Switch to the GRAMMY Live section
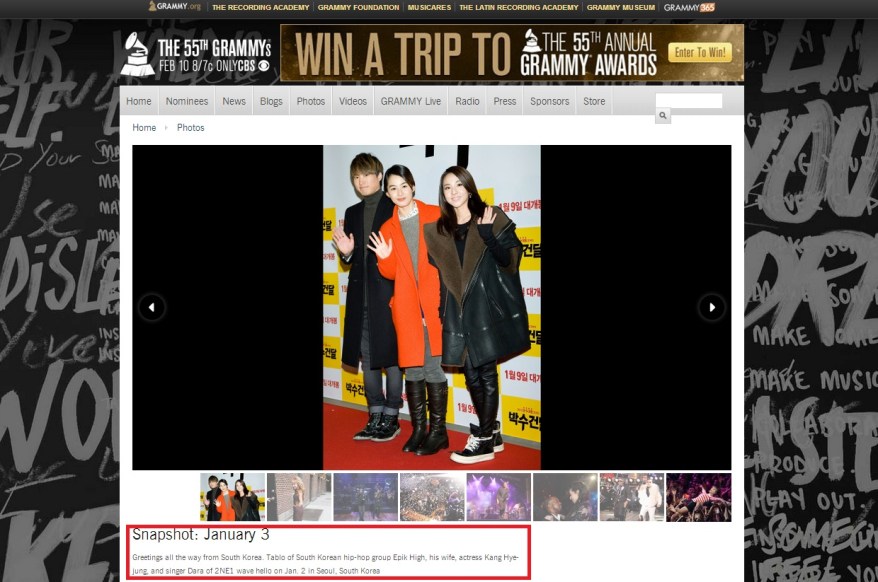The height and width of the screenshot is (582, 878). 411,101
